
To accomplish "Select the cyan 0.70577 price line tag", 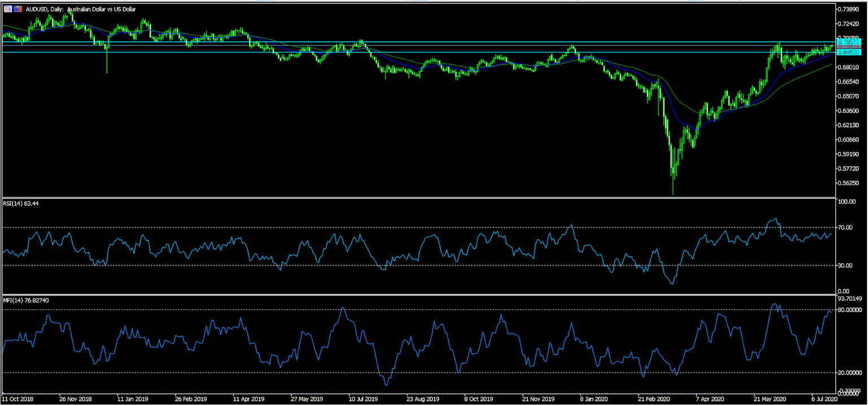I will click(849, 42).
